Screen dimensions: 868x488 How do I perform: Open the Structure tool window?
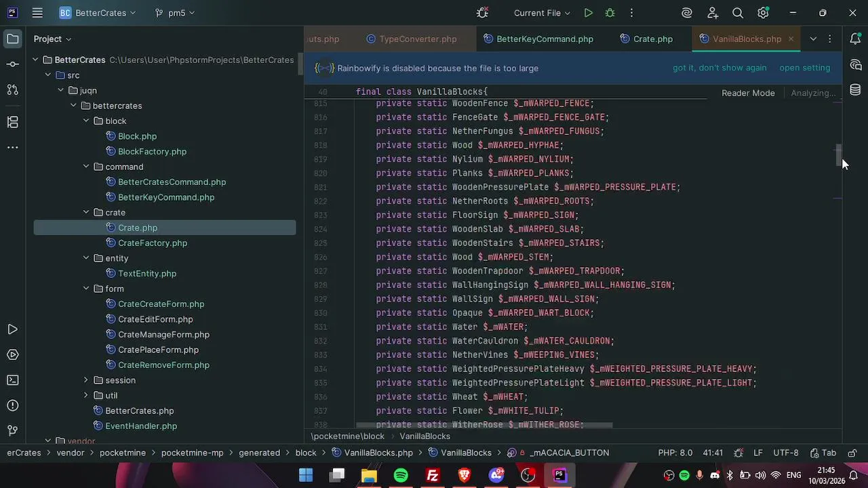(x=12, y=122)
